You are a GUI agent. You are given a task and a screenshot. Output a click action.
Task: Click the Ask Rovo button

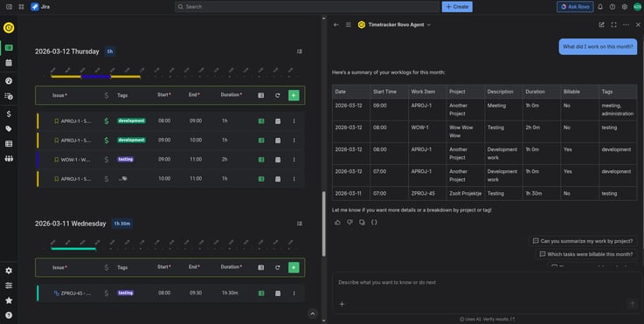(x=575, y=7)
